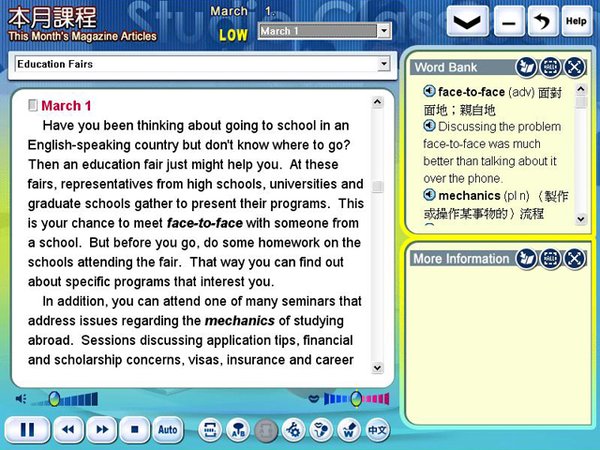
Task: Open the March 1 date dropdown
Action: point(383,31)
